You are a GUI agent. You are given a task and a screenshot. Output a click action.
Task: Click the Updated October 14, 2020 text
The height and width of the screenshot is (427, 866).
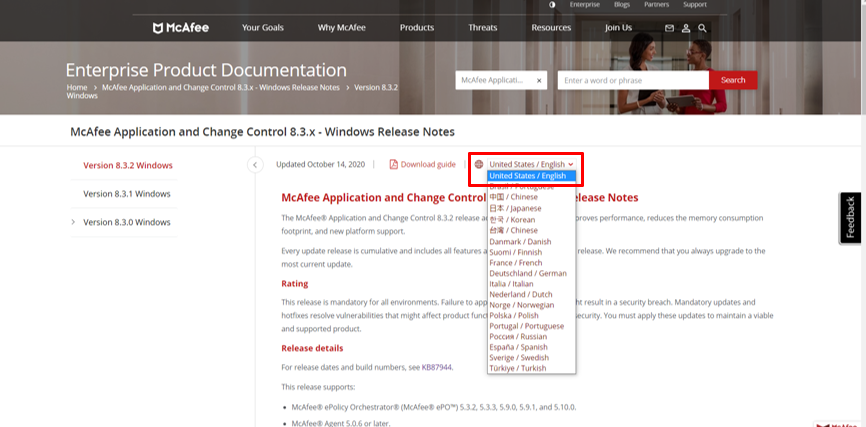(320, 164)
